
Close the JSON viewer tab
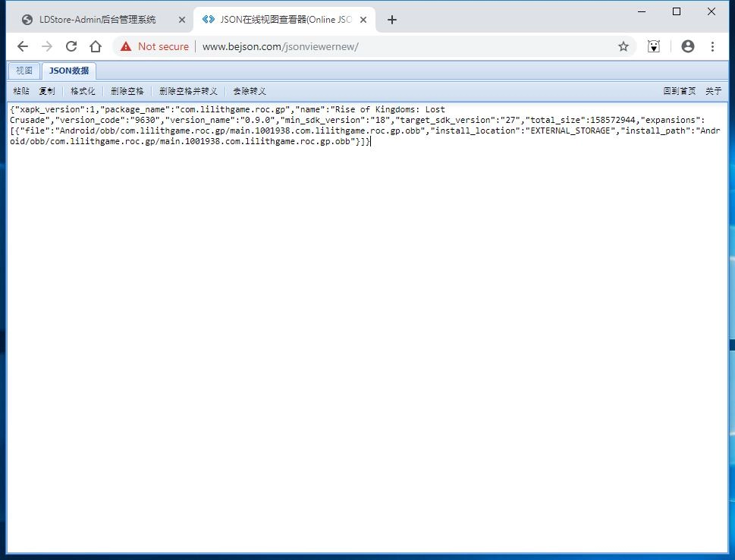363,20
